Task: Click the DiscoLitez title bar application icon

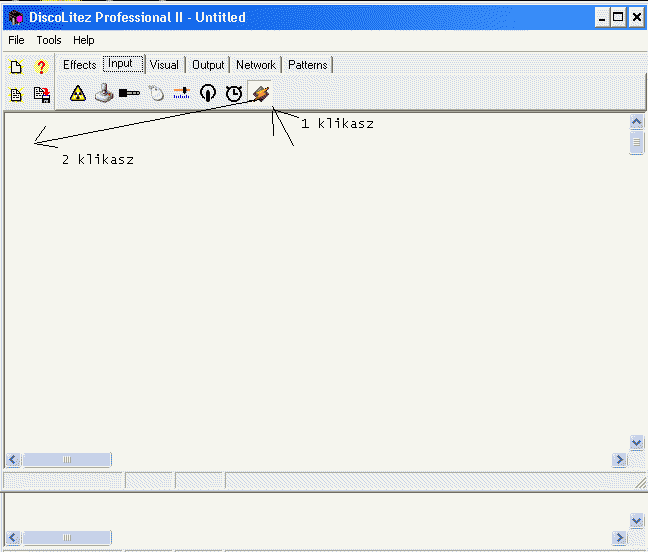Action: [16, 18]
